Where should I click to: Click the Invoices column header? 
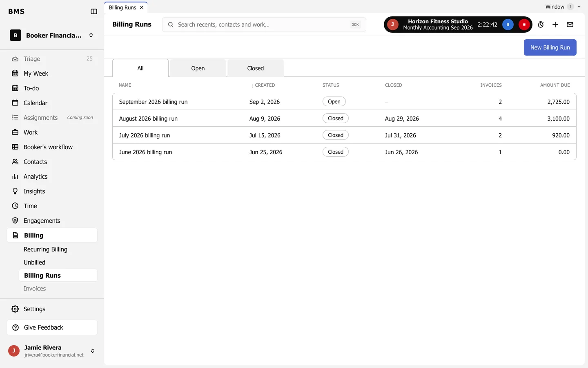[491, 85]
